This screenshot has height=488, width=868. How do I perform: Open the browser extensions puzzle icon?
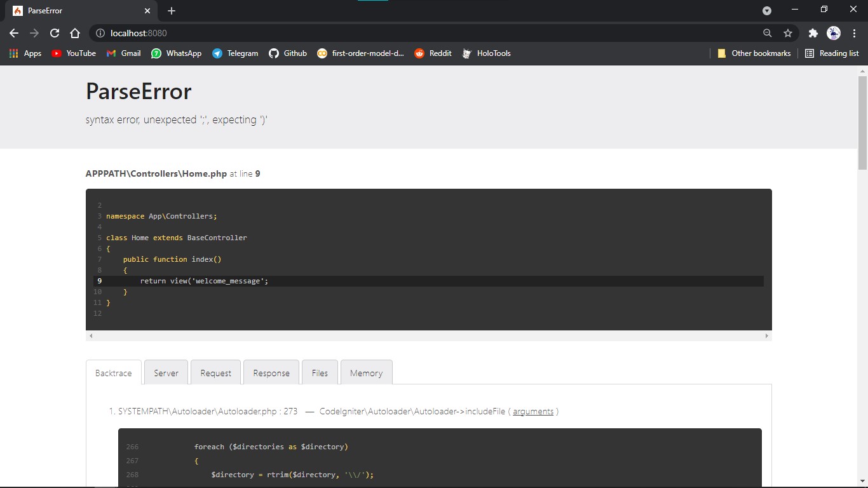[x=813, y=33]
